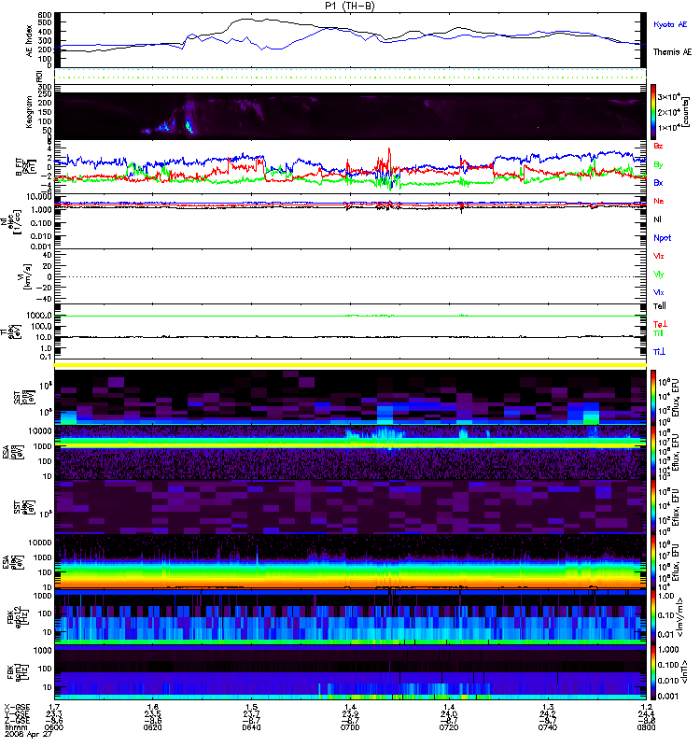Select the Themis AE legend label

pyautogui.click(x=672, y=52)
